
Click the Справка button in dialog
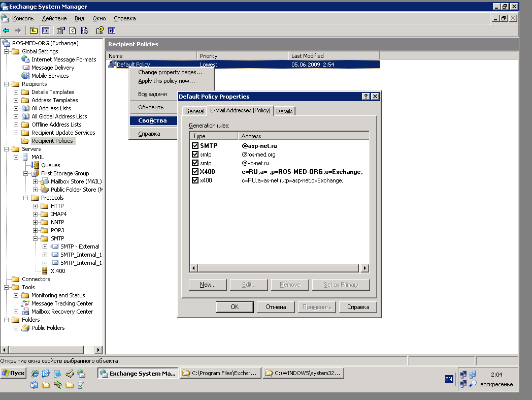coord(358,307)
